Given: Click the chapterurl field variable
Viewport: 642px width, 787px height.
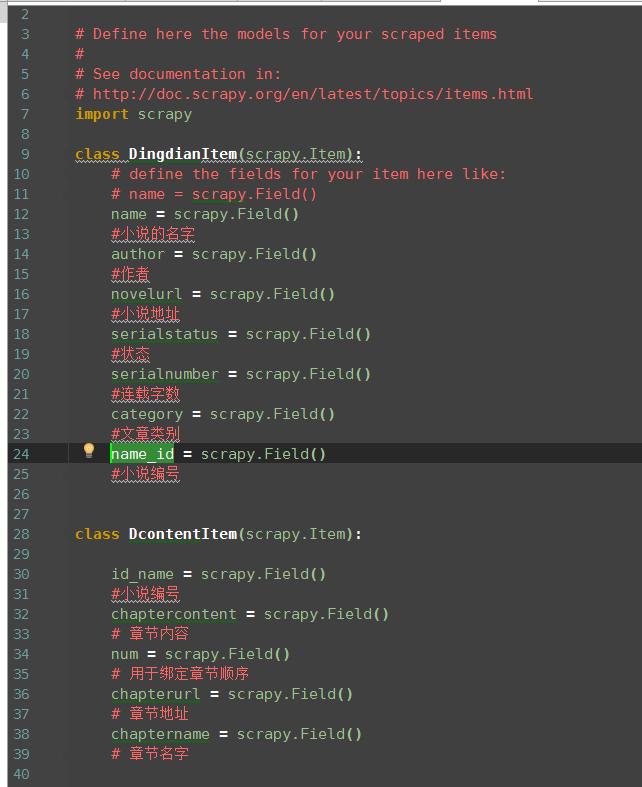Looking at the screenshot, I should pyautogui.click(x=156, y=694).
